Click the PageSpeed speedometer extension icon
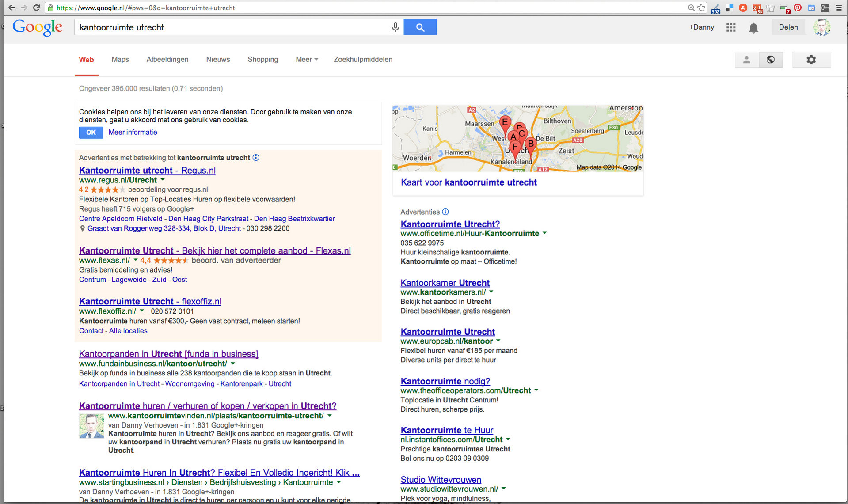The image size is (848, 504). (x=811, y=8)
